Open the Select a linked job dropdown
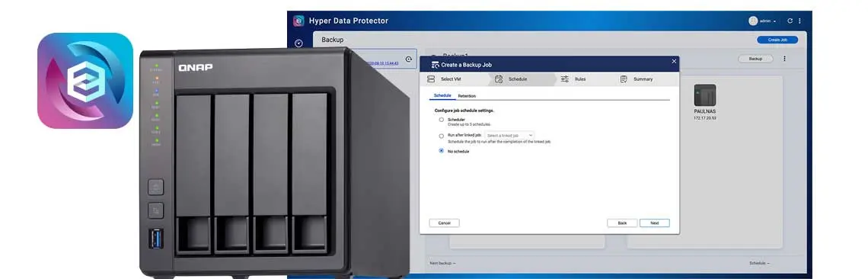Viewport: 868px width, 279px height. point(509,136)
